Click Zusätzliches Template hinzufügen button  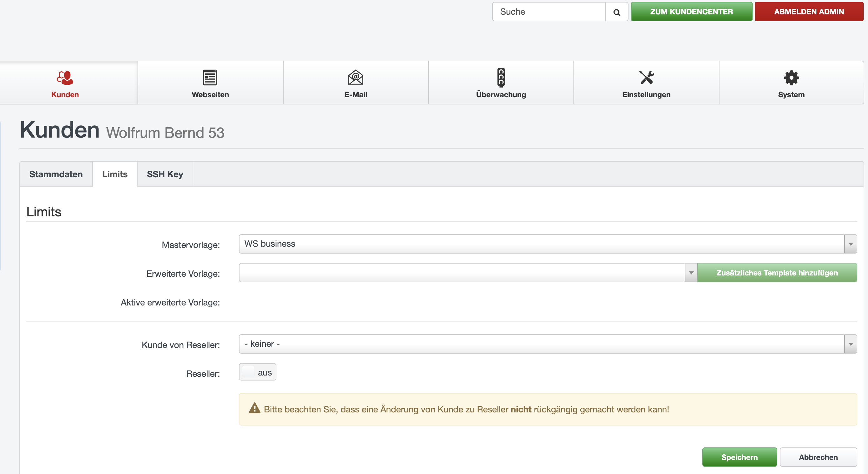point(777,273)
